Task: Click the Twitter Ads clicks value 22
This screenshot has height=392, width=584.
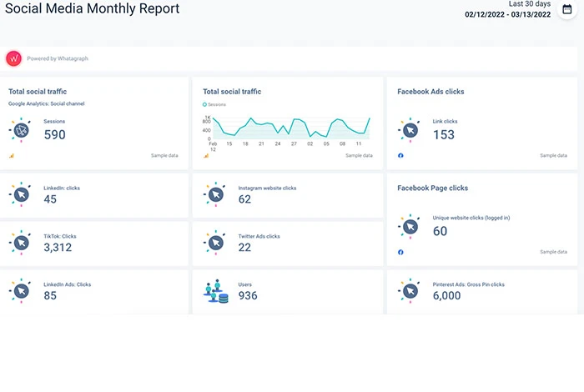Action: tap(244, 248)
